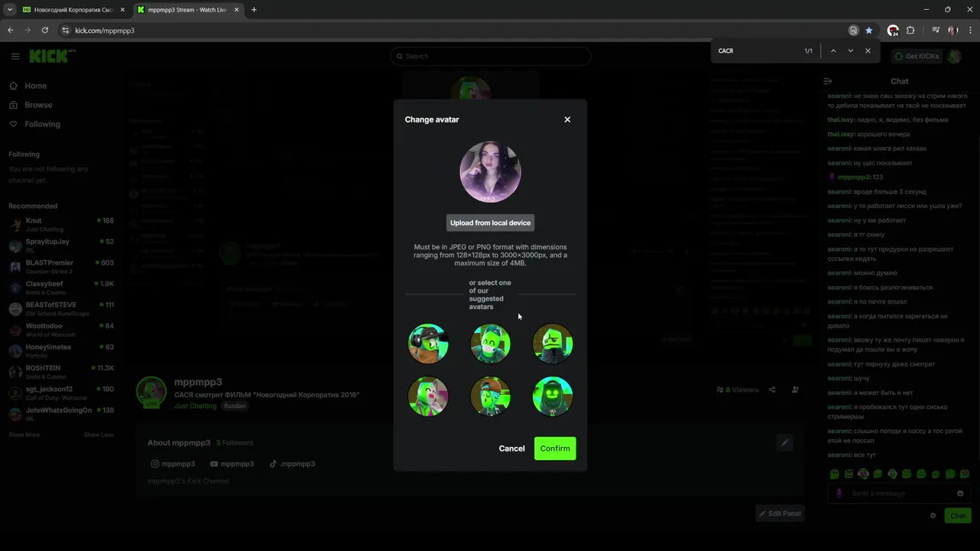Reload the current page
The width and height of the screenshot is (980, 551).
(45, 31)
